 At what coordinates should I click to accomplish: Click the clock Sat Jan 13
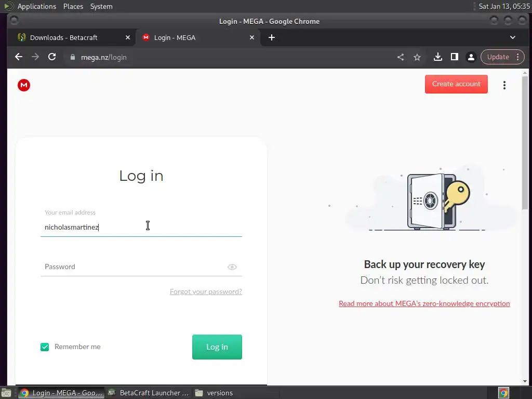[504, 6]
